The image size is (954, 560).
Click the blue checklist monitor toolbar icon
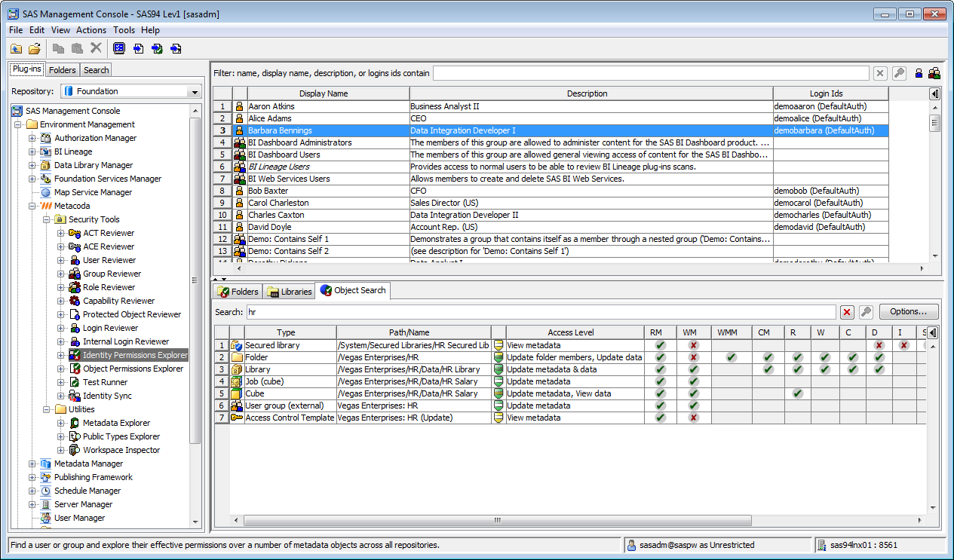pyautogui.click(x=119, y=48)
